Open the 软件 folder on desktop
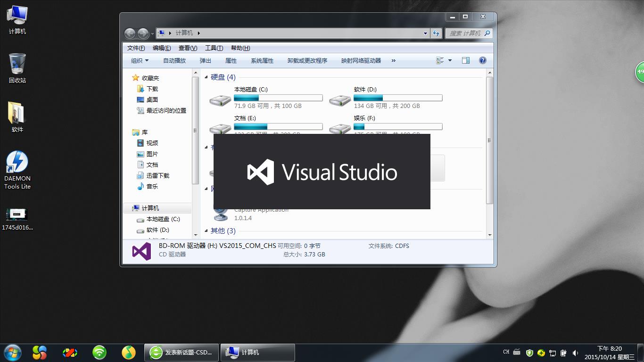 (x=17, y=117)
